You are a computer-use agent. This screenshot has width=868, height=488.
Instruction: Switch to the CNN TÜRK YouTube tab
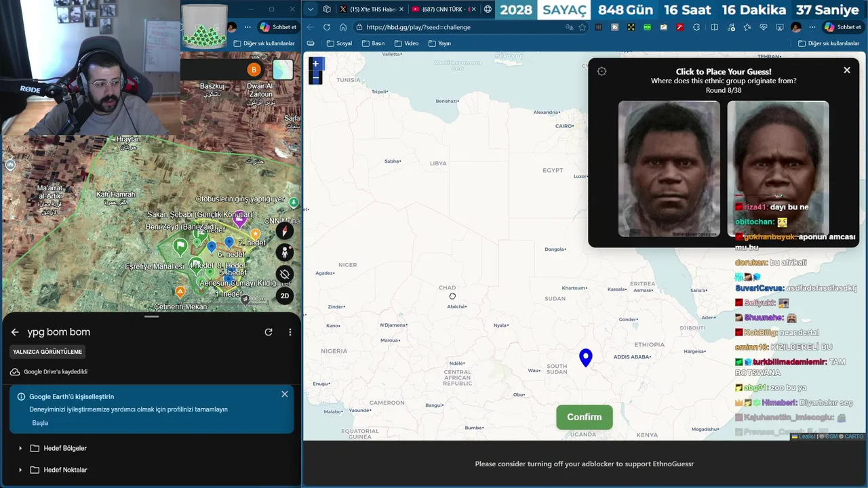click(x=442, y=9)
